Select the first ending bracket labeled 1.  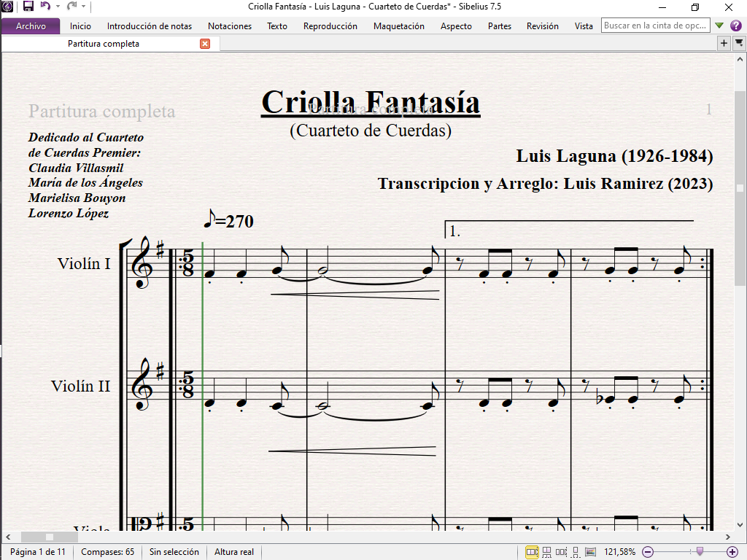(x=569, y=229)
